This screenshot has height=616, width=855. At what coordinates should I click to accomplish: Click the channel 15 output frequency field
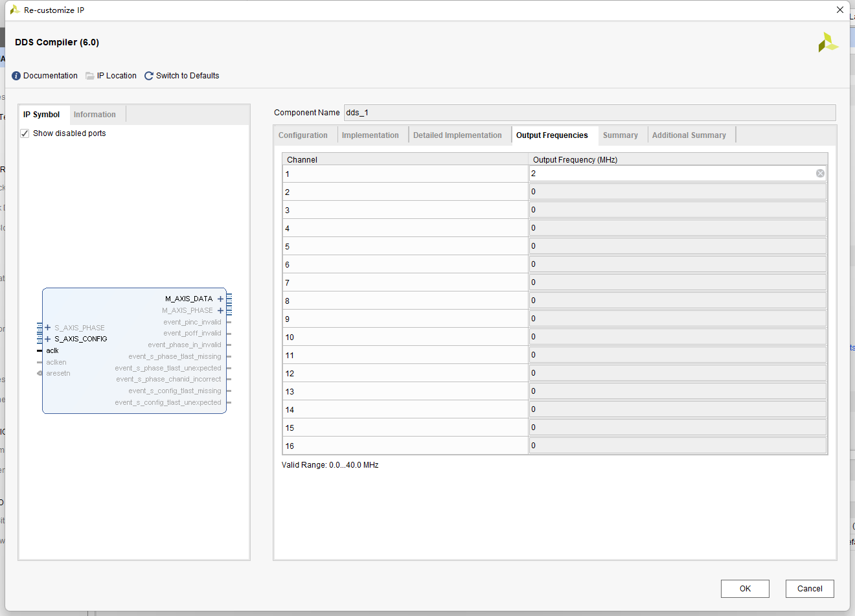(x=678, y=427)
